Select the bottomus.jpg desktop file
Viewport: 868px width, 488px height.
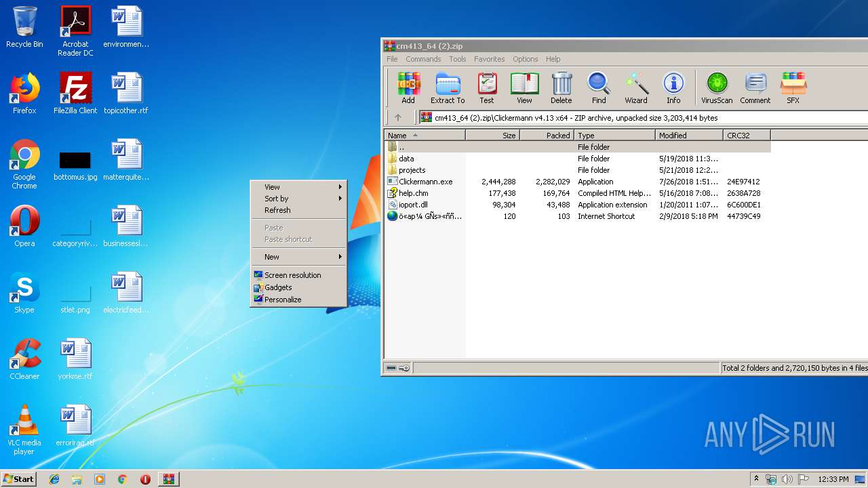tap(75, 165)
